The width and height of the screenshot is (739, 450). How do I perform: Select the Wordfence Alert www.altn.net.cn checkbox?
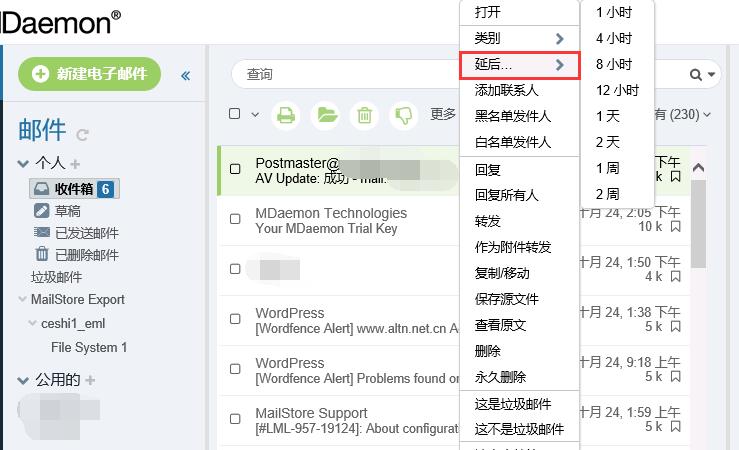235,319
